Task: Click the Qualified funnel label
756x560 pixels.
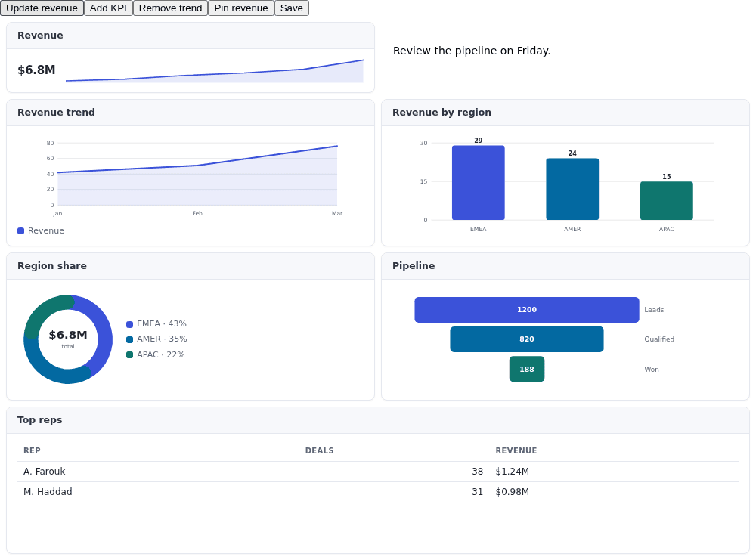Action: [x=659, y=339]
